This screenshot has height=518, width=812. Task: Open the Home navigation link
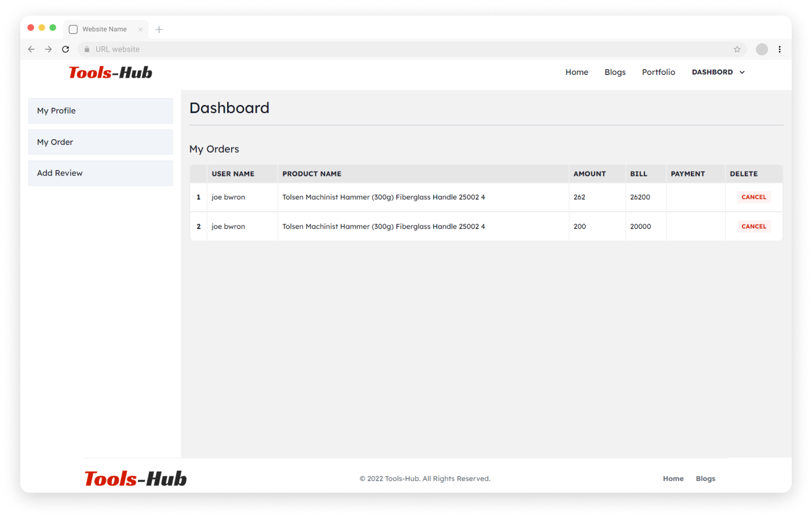(x=577, y=72)
